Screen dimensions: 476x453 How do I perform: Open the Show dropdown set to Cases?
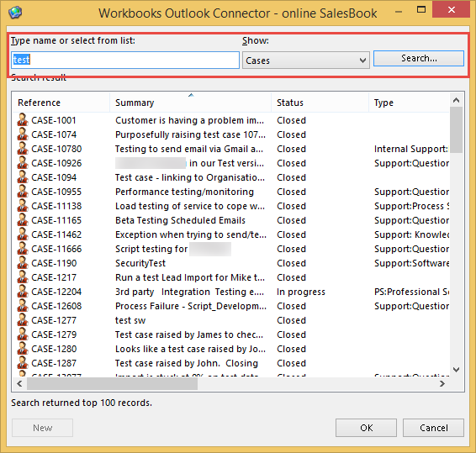tap(305, 60)
